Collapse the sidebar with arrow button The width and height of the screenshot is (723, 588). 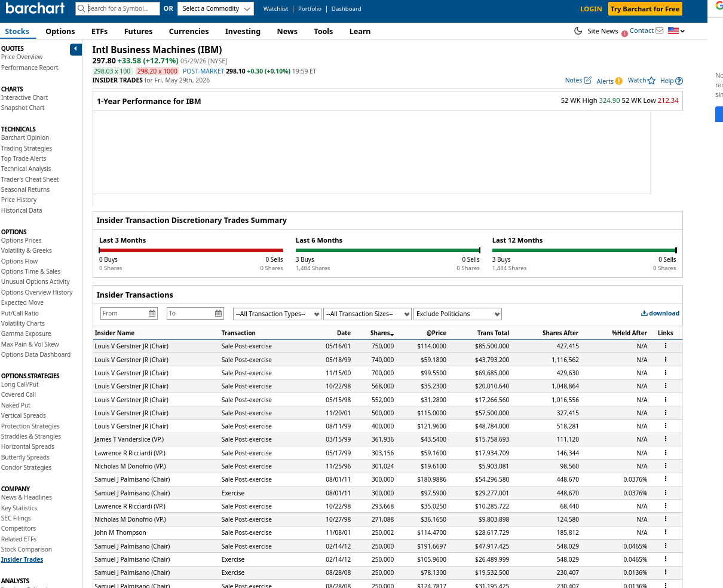[x=76, y=49]
